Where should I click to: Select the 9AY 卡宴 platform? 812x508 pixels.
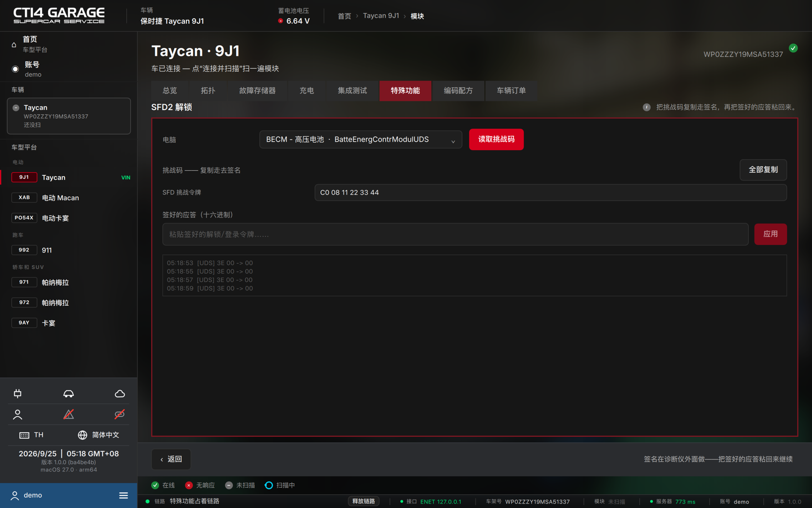[x=69, y=323]
